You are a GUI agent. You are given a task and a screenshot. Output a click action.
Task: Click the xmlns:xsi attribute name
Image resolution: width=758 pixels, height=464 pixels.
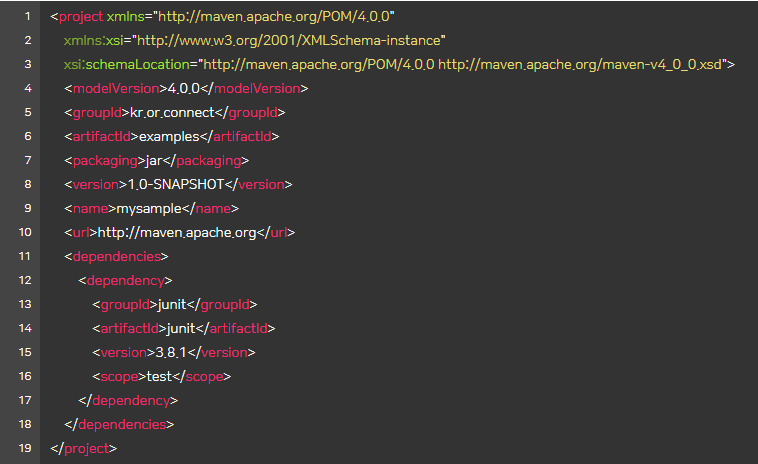[x=93, y=41]
